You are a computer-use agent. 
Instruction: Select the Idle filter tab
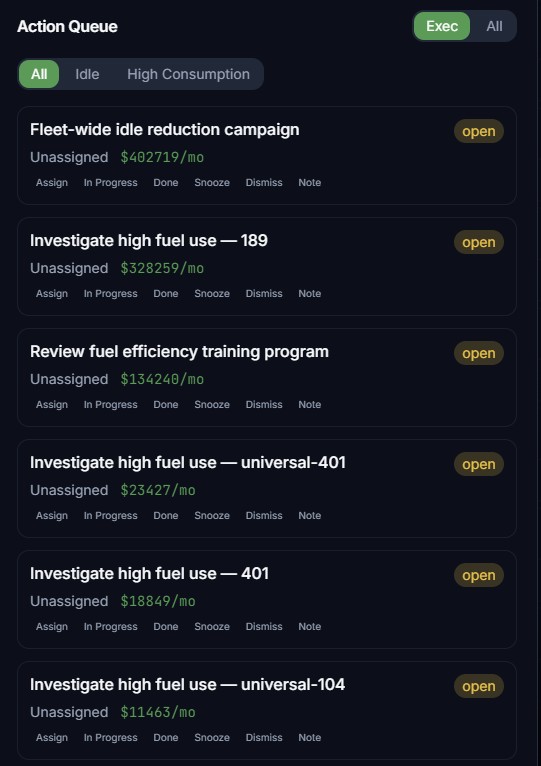point(87,74)
